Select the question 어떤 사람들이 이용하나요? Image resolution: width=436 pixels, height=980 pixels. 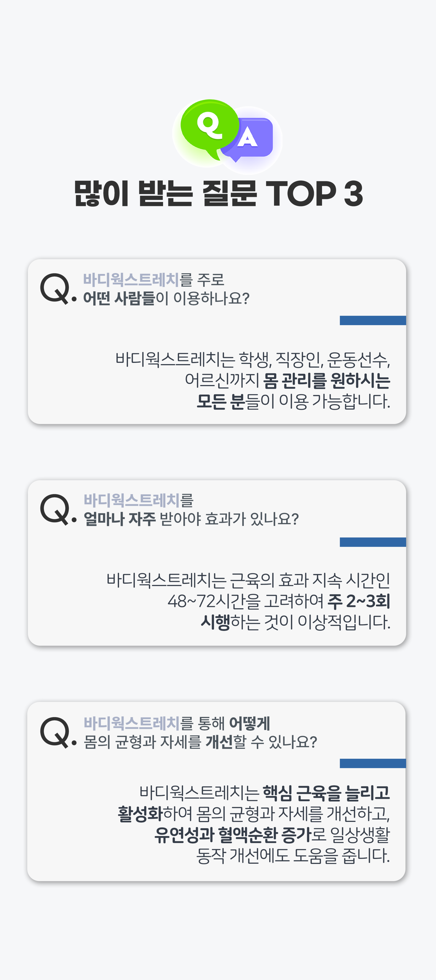coord(166,298)
